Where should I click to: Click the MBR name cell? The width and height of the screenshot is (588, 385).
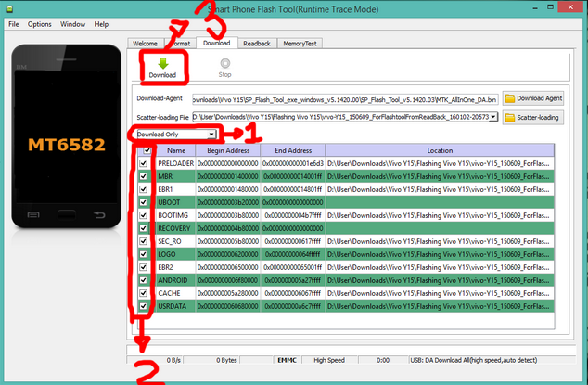click(x=175, y=176)
